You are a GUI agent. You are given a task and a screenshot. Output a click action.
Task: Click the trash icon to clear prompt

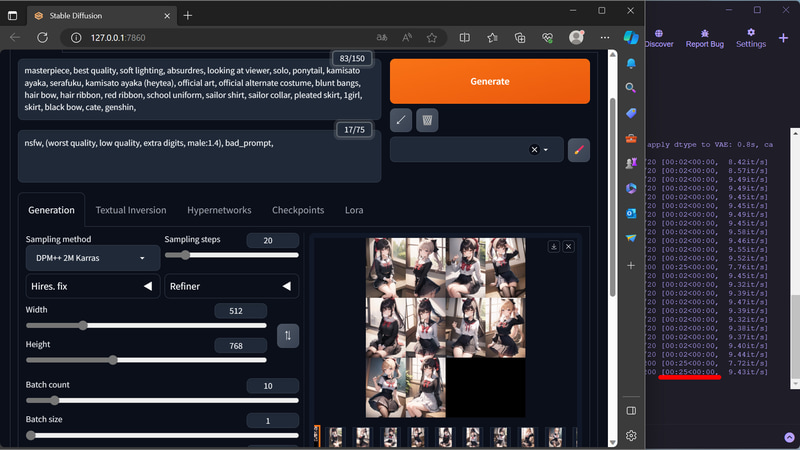point(427,120)
